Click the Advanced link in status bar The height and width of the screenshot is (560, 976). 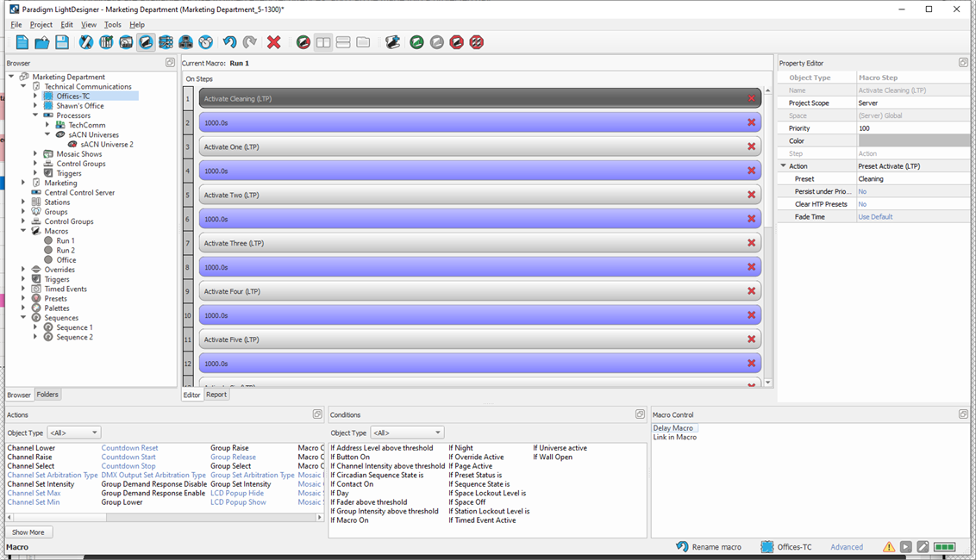coord(846,547)
